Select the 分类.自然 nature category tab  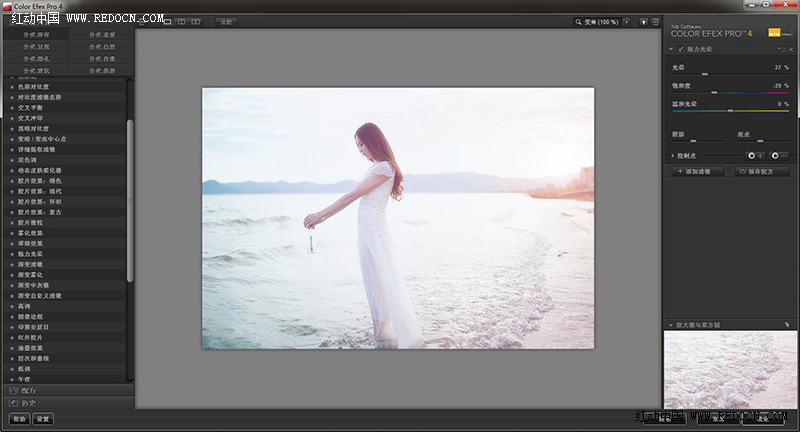(102, 46)
